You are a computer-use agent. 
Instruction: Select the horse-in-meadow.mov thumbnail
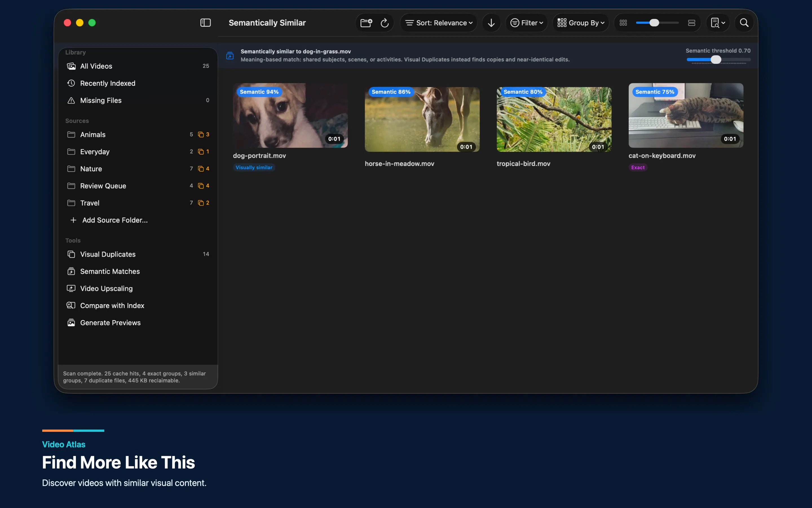pyautogui.click(x=422, y=120)
